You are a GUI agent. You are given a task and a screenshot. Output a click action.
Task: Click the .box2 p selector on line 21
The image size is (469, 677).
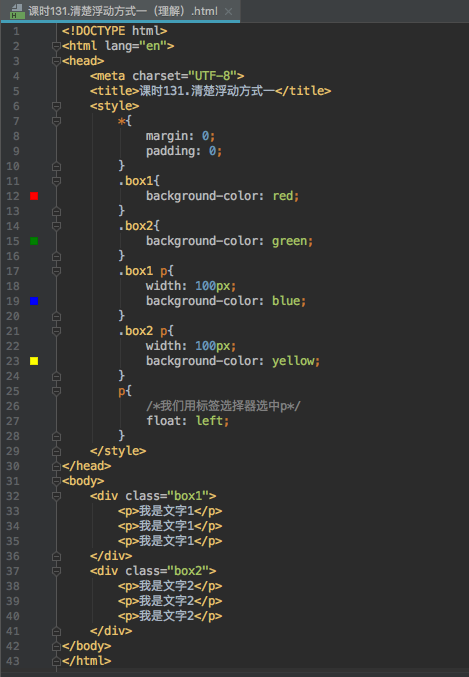coord(143,331)
